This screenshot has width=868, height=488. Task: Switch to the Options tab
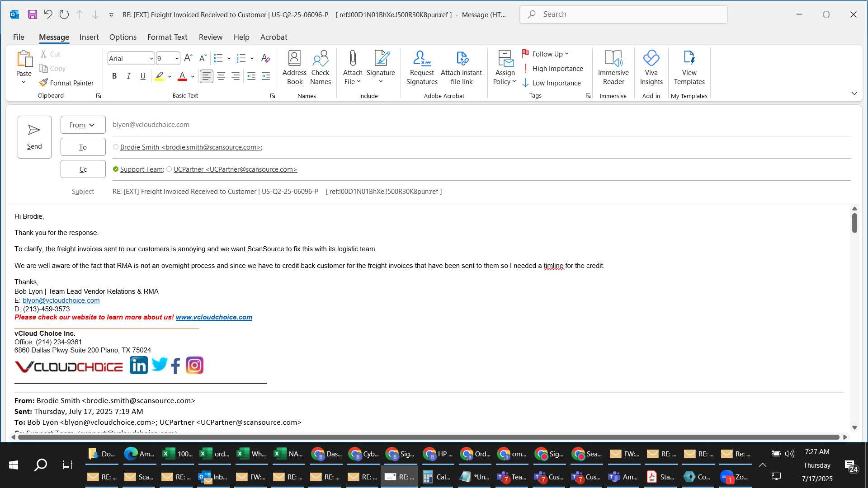coord(123,37)
